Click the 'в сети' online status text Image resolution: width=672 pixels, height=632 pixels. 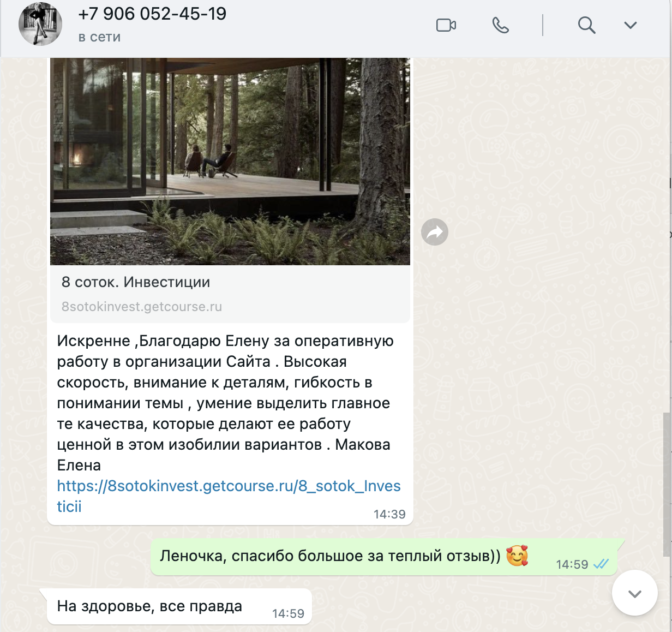(x=99, y=38)
